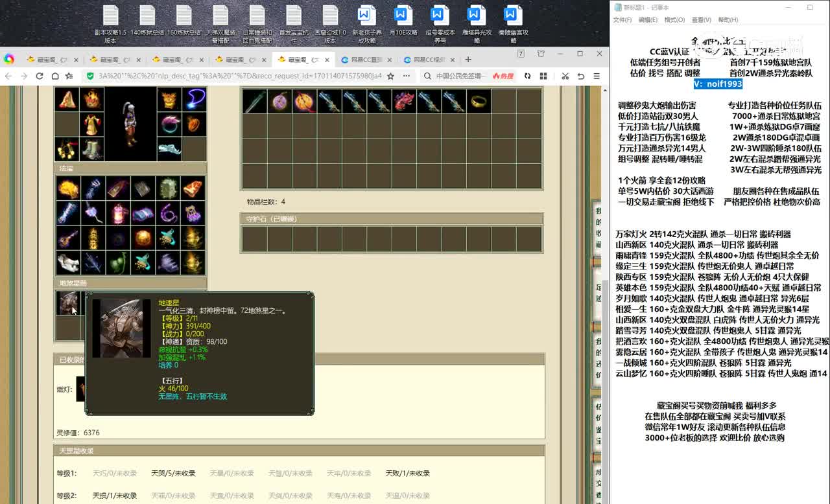Open the 月10E攻略 Word document
Image resolution: width=830 pixels, height=504 pixels.
[x=403, y=21]
